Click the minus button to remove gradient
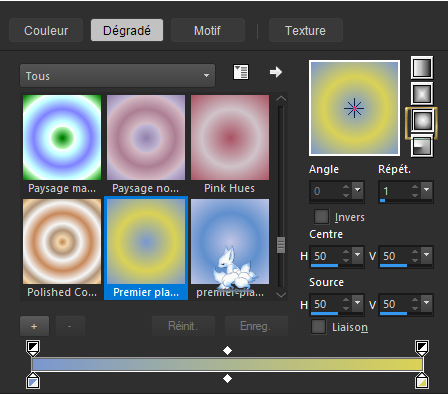 tap(70, 326)
